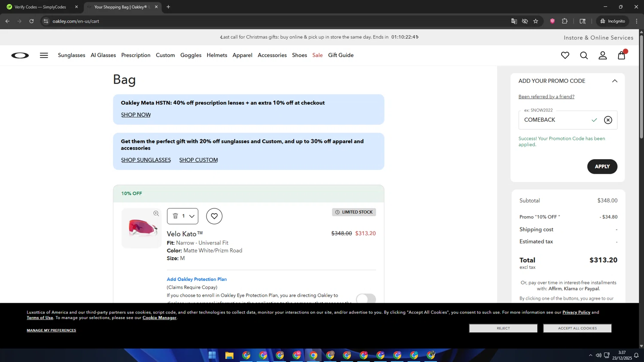Switch to Verify Codes SimplyCodes tab
This screenshot has height=362, width=644.
click(x=40, y=7)
